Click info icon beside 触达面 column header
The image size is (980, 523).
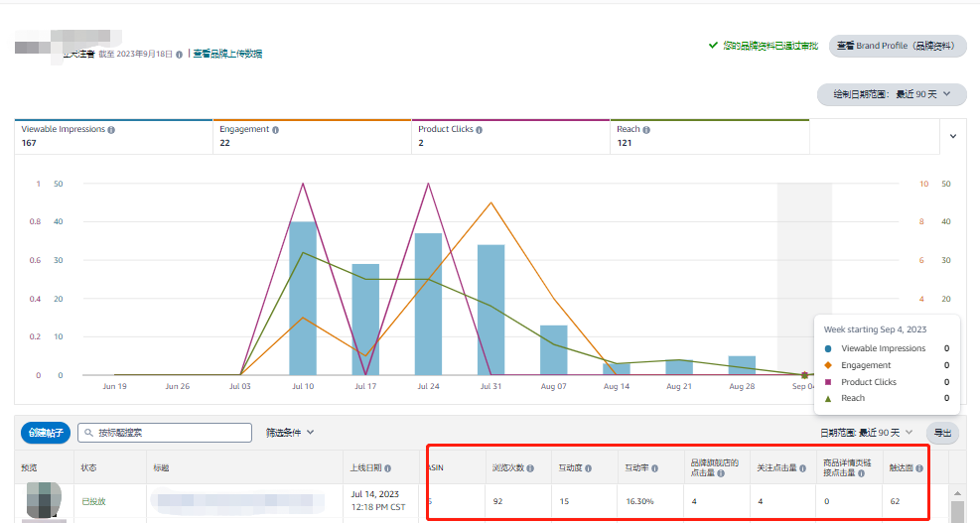919,468
